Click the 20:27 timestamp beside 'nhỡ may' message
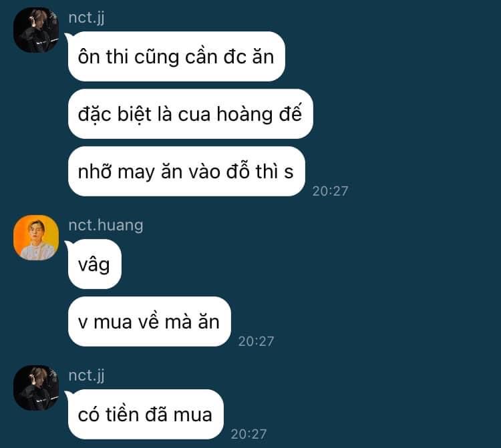The image size is (501, 448). pos(330,191)
